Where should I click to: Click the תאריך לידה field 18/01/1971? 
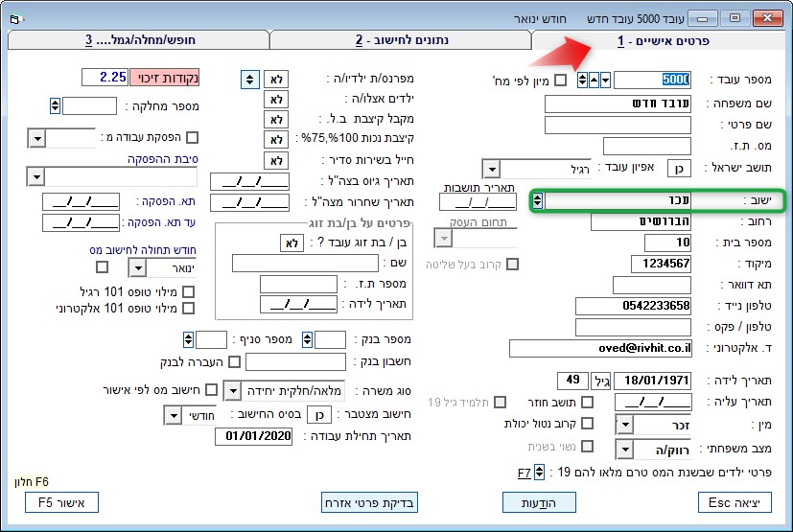click(653, 382)
